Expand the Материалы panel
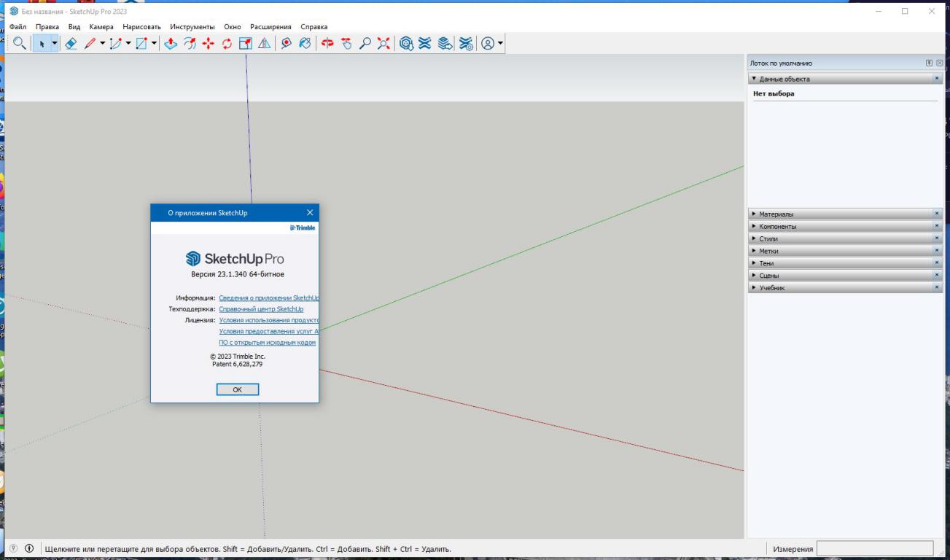 click(x=776, y=214)
